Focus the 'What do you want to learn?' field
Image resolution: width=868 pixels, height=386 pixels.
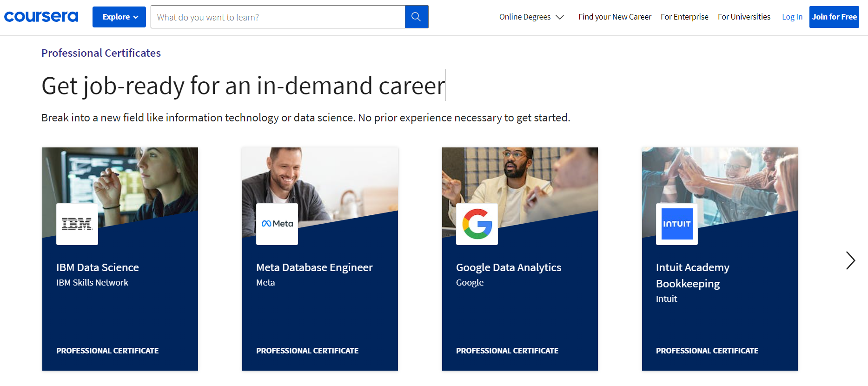(x=278, y=17)
